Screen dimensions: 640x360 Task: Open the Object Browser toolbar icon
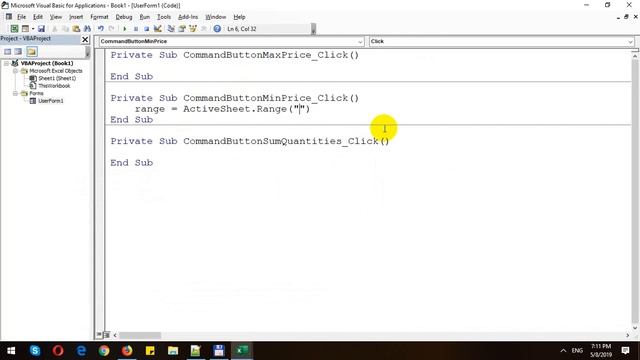193,29
